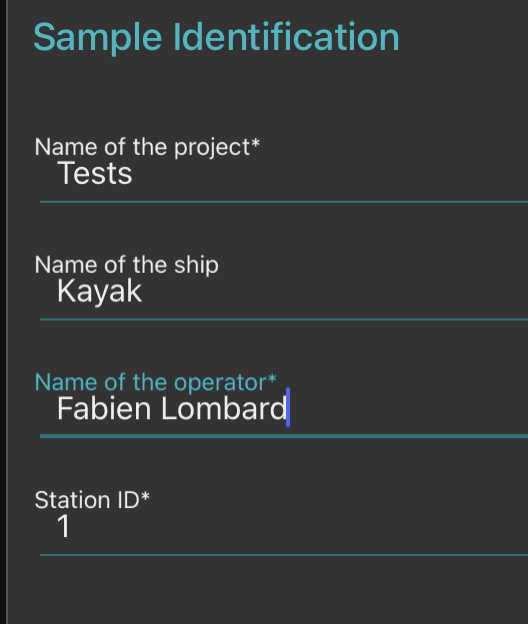Click the Sample Identification heading
The image size is (528, 624).
(216, 37)
